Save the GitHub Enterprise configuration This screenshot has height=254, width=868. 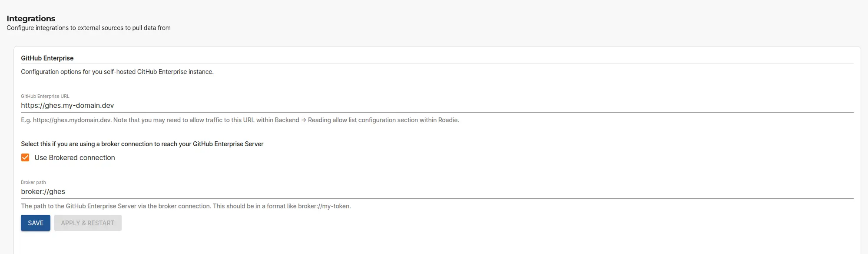[x=35, y=223]
